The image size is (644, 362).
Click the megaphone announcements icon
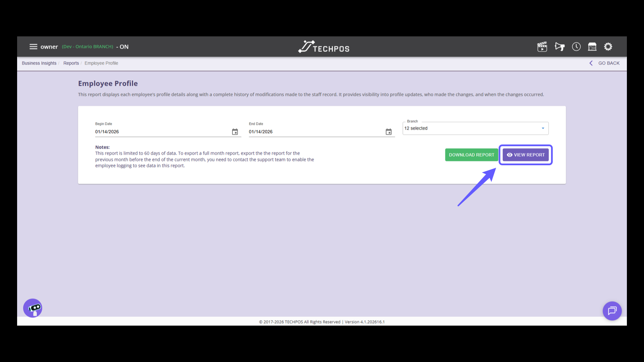tap(559, 47)
